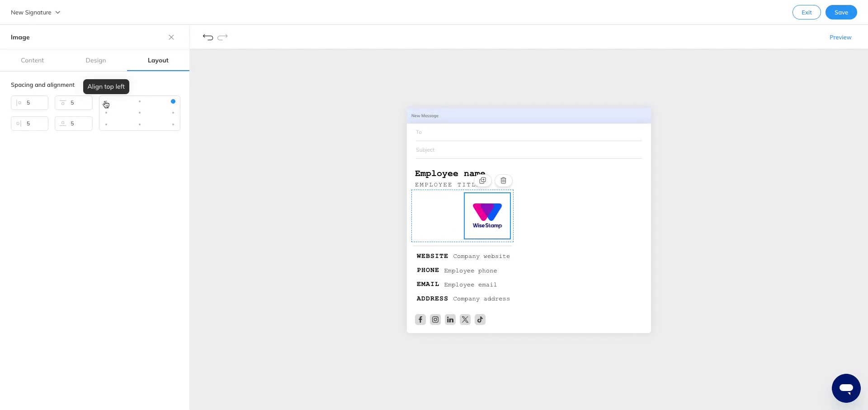Close the Image panel with the X

[171, 37]
